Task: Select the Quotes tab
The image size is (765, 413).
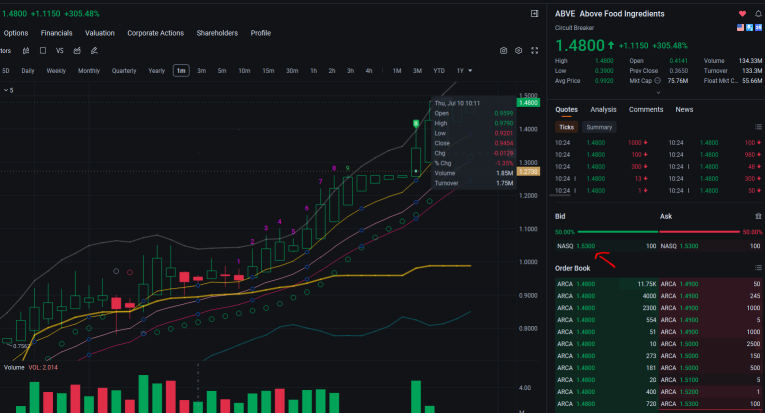Action: pyautogui.click(x=566, y=110)
